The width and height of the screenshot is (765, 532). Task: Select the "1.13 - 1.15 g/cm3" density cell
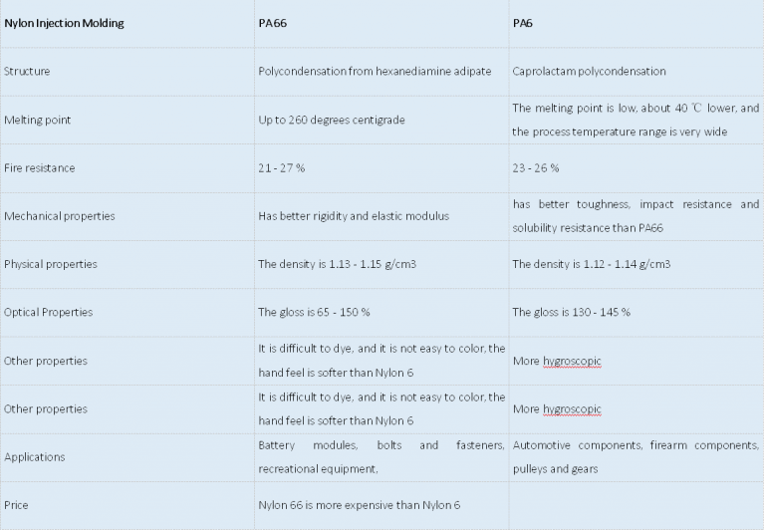pos(337,264)
